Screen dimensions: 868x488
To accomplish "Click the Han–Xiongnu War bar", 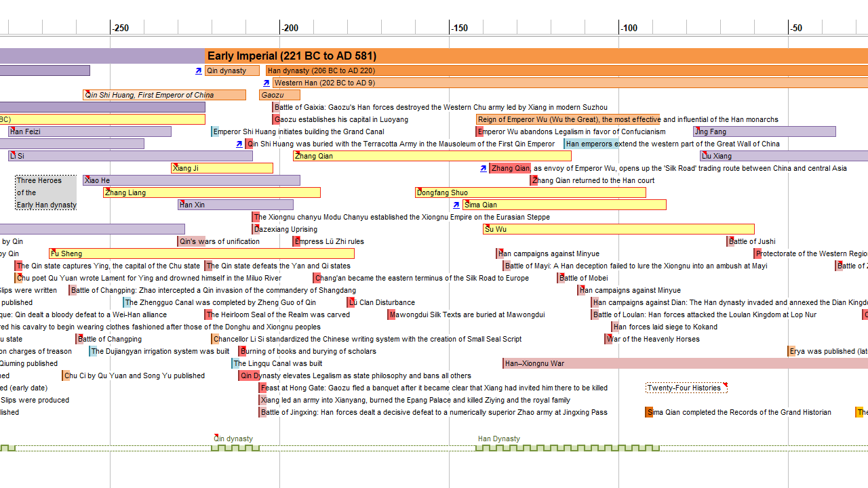I will pos(685,363).
